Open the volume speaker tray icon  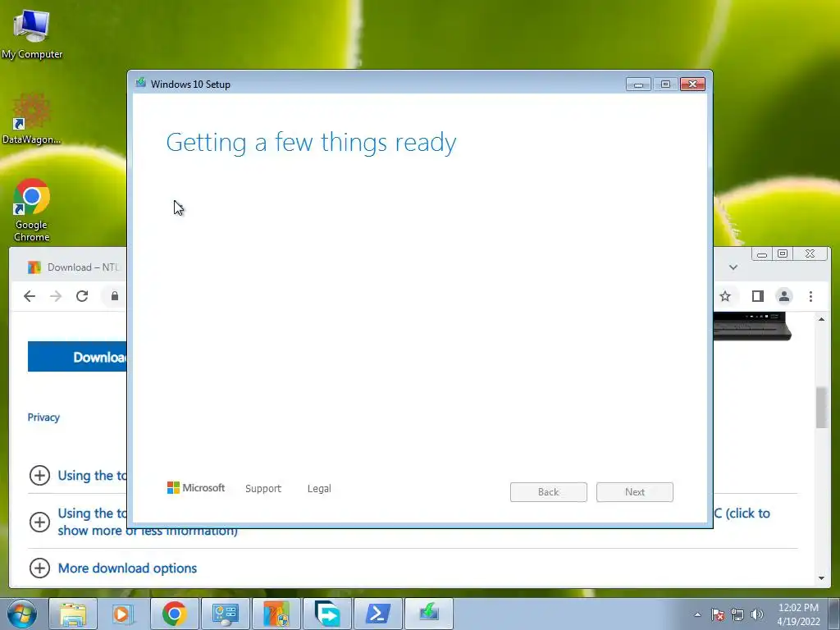click(x=757, y=614)
